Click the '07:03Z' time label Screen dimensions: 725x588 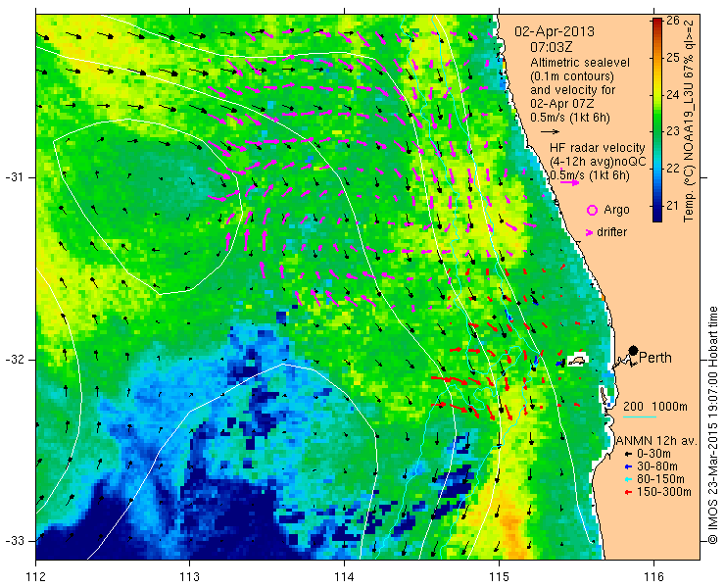pos(551,47)
